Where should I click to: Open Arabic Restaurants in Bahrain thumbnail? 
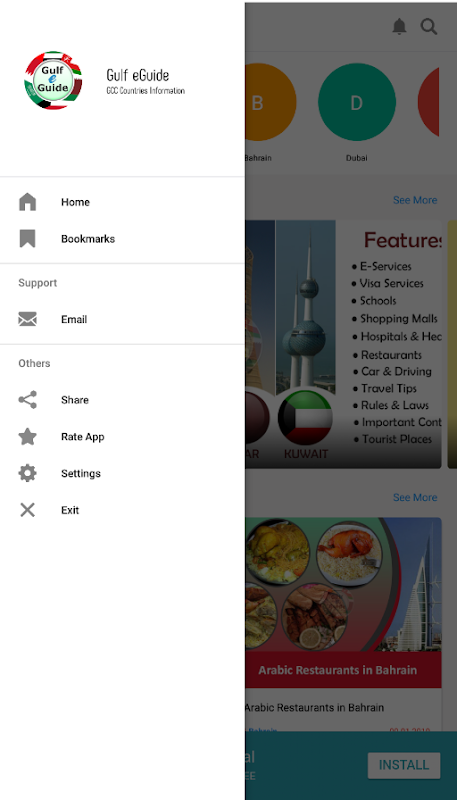tap(343, 603)
